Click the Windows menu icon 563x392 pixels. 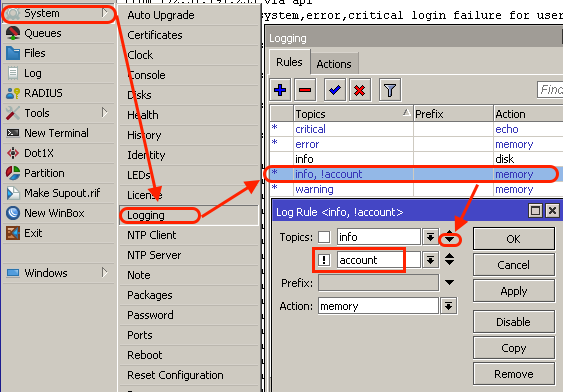pos(13,273)
